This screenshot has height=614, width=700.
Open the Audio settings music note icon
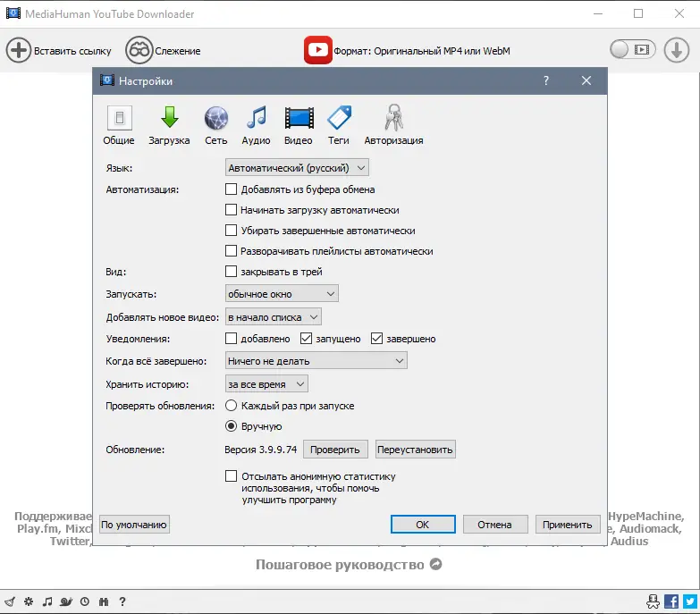pyautogui.click(x=257, y=117)
